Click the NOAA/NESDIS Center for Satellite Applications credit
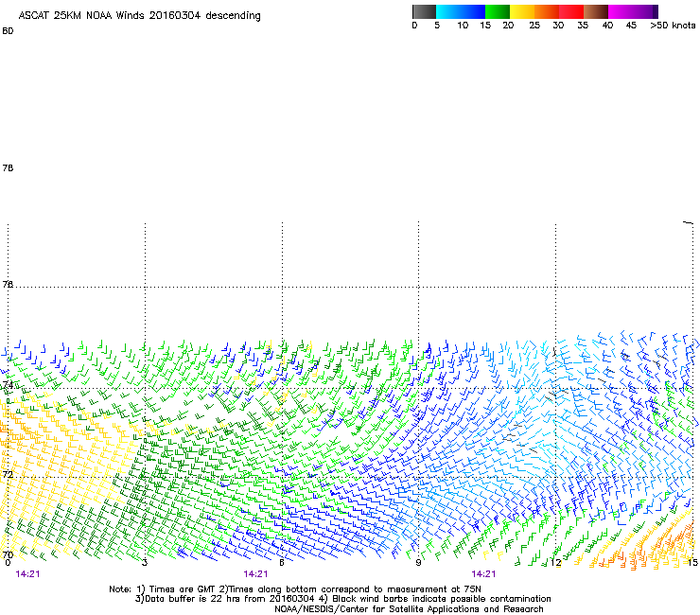The width and height of the screenshot is (700, 615). pos(409,609)
